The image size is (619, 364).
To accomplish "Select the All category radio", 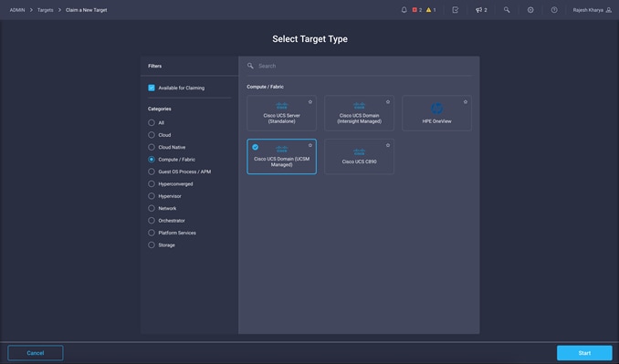I will 152,122.
